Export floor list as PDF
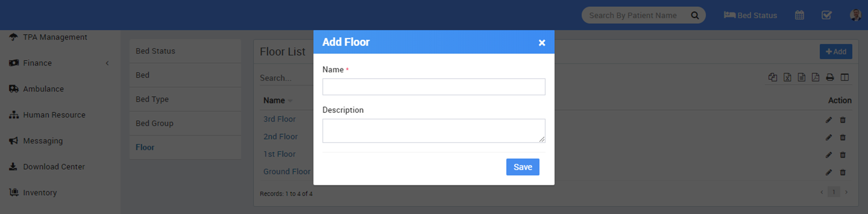Viewport: 868px width, 214px height. tap(815, 77)
